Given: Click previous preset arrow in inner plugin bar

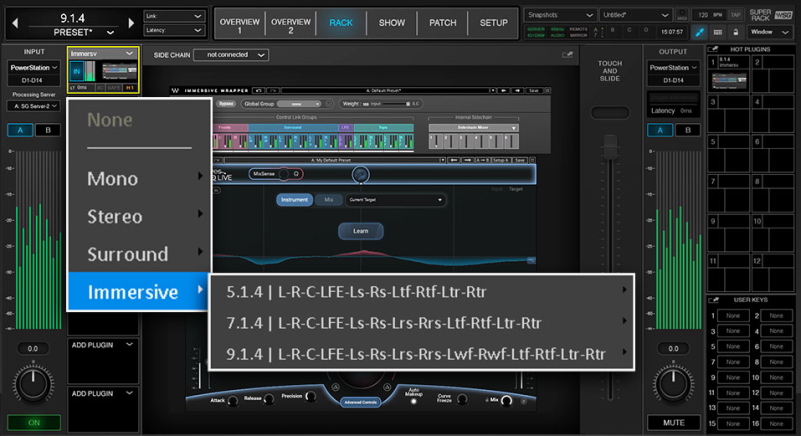Looking at the screenshot, I should [x=454, y=160].
